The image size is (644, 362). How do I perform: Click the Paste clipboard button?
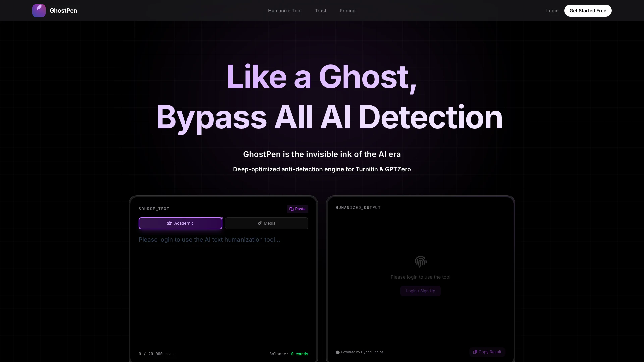tap(297, 209)
